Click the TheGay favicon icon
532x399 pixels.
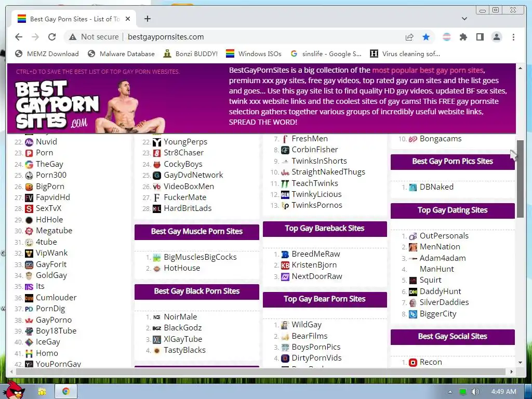(29, 165)
